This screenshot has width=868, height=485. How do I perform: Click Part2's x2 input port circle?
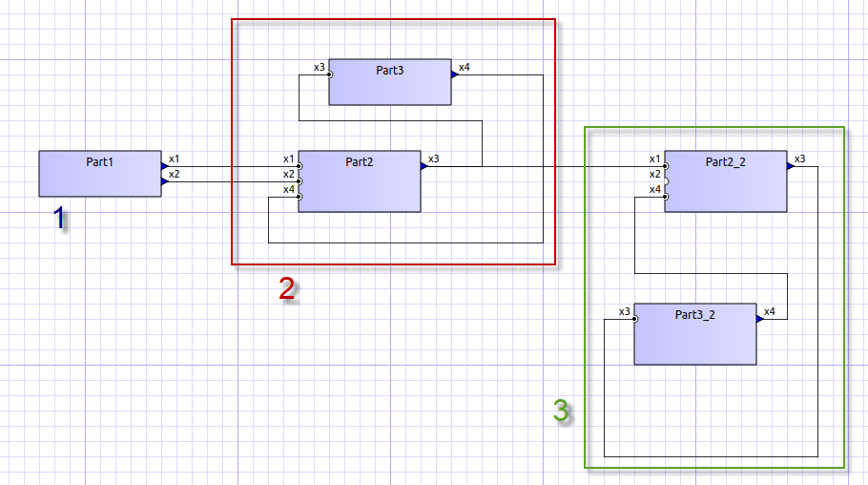coord(299,181)
